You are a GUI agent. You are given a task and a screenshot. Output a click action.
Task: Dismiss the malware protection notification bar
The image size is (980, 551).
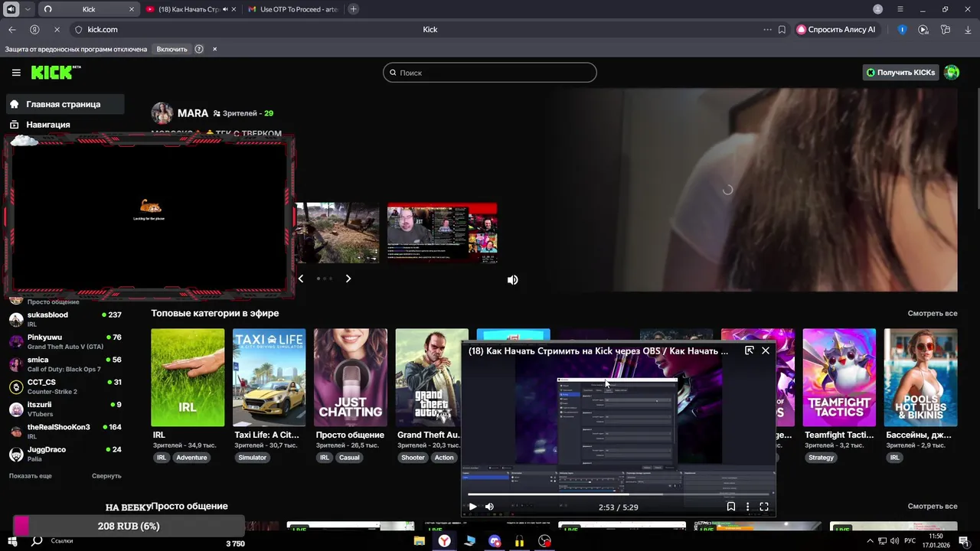[214, 49]
